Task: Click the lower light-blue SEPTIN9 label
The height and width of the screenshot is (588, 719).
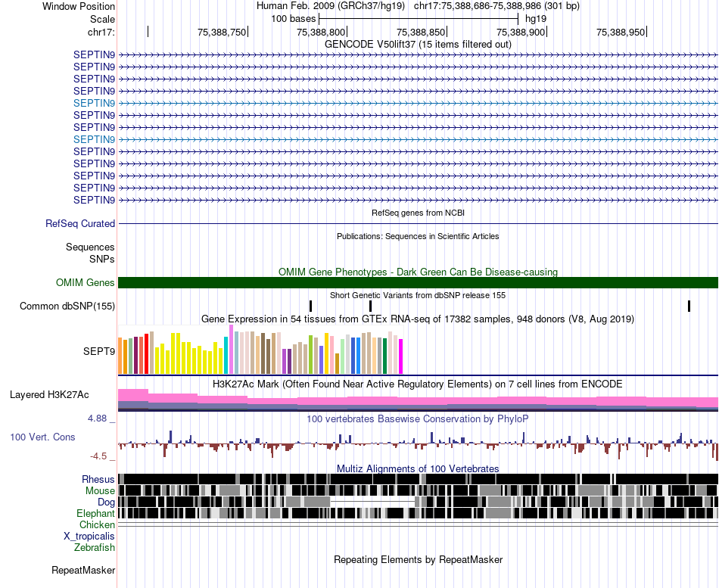Action: [94, 139]
